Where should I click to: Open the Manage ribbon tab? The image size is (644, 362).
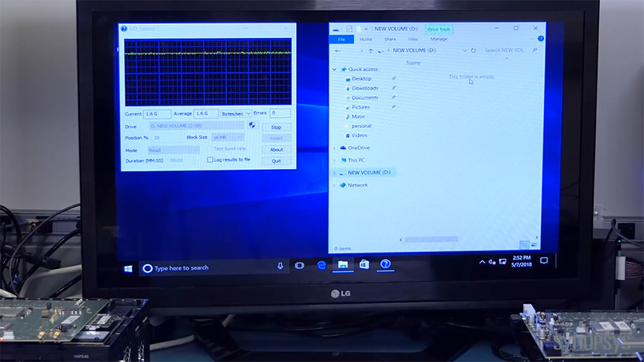pyautogui.click(x=438, y=39)
